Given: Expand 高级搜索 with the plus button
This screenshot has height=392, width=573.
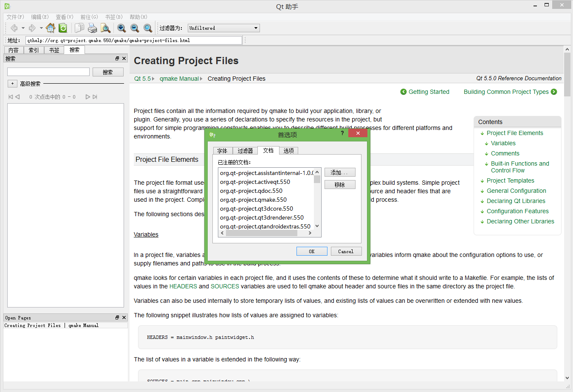Looking at the screenshot, I should 12,84.
